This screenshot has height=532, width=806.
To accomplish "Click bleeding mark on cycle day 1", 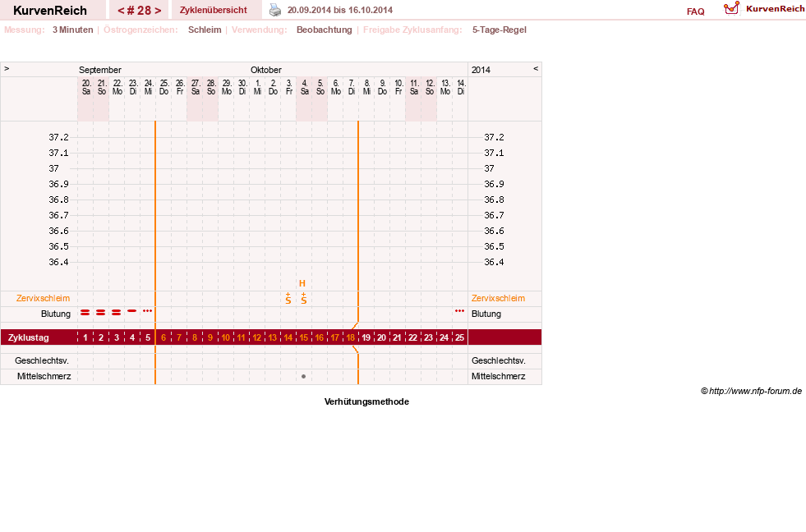I will point(85,312).
